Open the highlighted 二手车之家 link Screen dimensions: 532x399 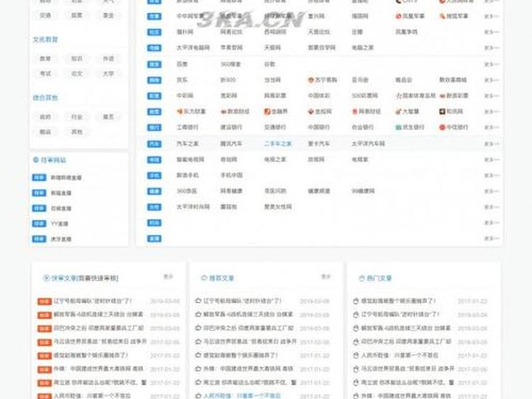click(x=278, y=144)
